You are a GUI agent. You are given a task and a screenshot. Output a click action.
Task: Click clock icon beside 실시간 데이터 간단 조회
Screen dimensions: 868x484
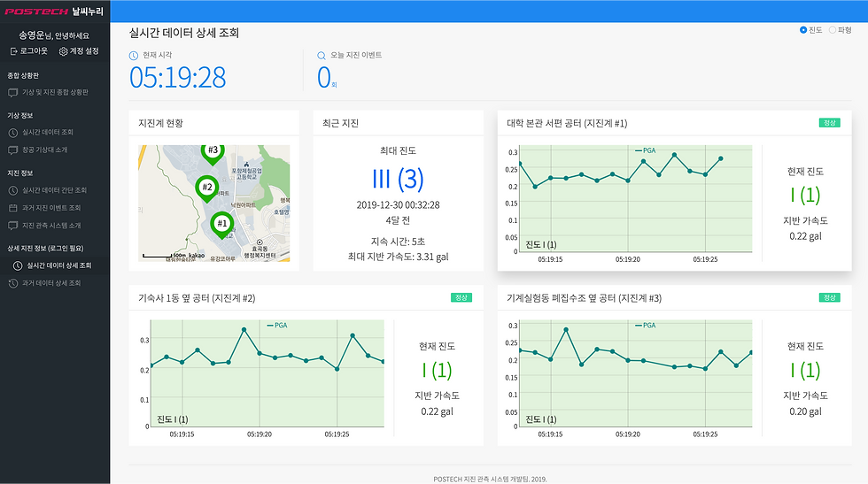click(12, 190)
